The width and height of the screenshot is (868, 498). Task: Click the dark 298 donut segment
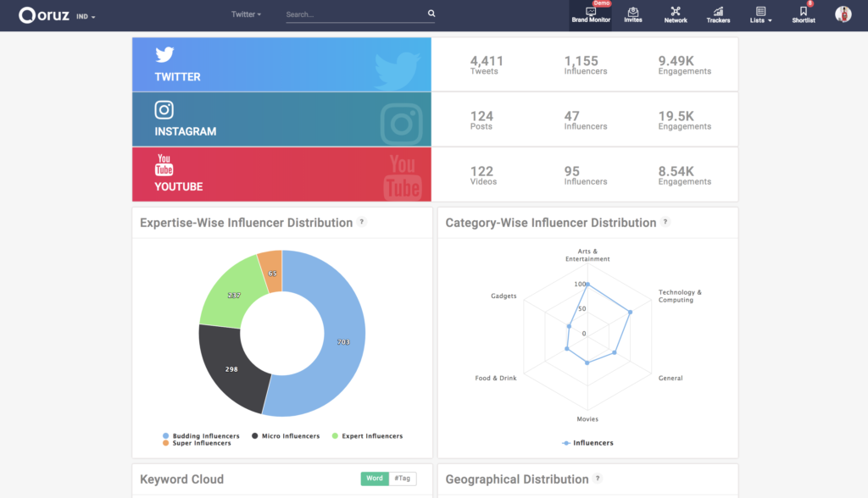[231, 369]
